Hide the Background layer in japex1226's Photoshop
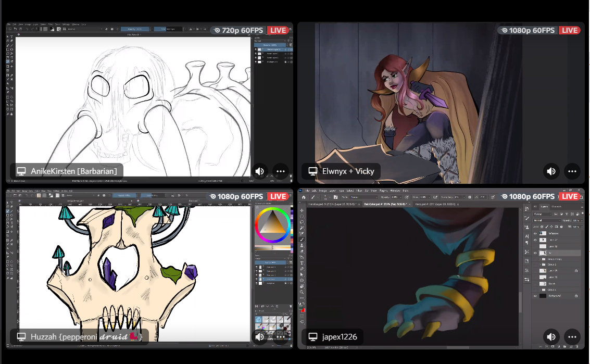 [x=535, y=295]
